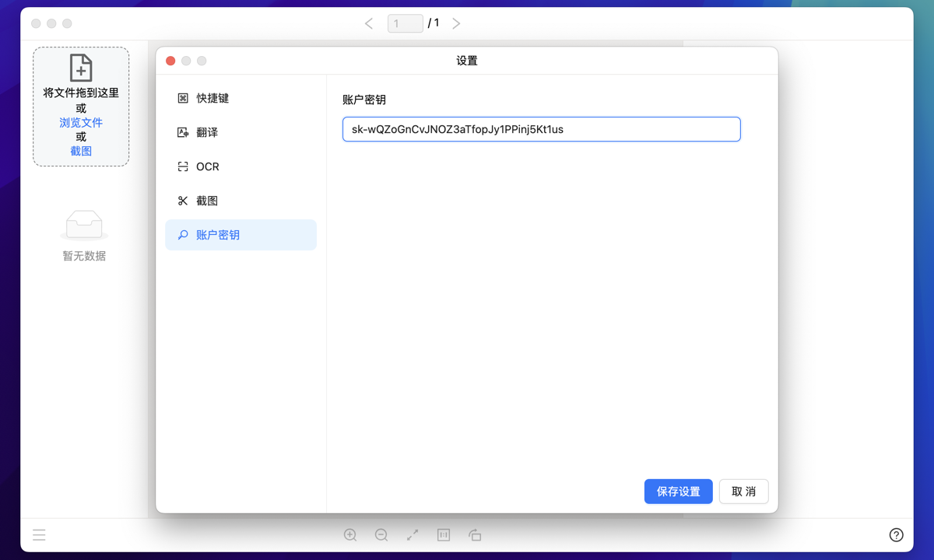Click the fit-to-window expand arrows icon
The image size is (934, 560).
tap(413, 535)
